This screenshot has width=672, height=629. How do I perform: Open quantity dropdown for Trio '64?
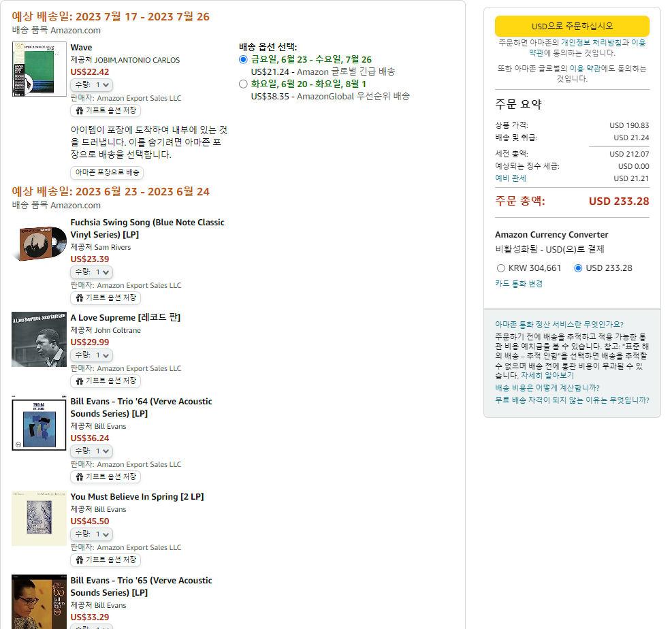tap(92, 451)
